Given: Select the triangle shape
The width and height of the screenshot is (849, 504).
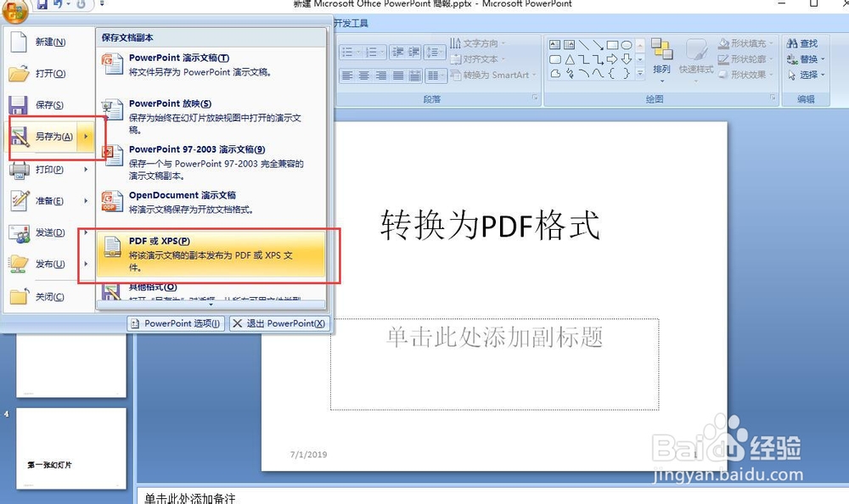Looking at the screenshot, I should point(570,59).
